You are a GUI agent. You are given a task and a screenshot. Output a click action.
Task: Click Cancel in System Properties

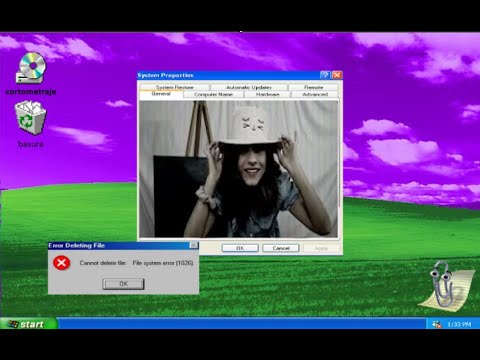click(281, 248)
